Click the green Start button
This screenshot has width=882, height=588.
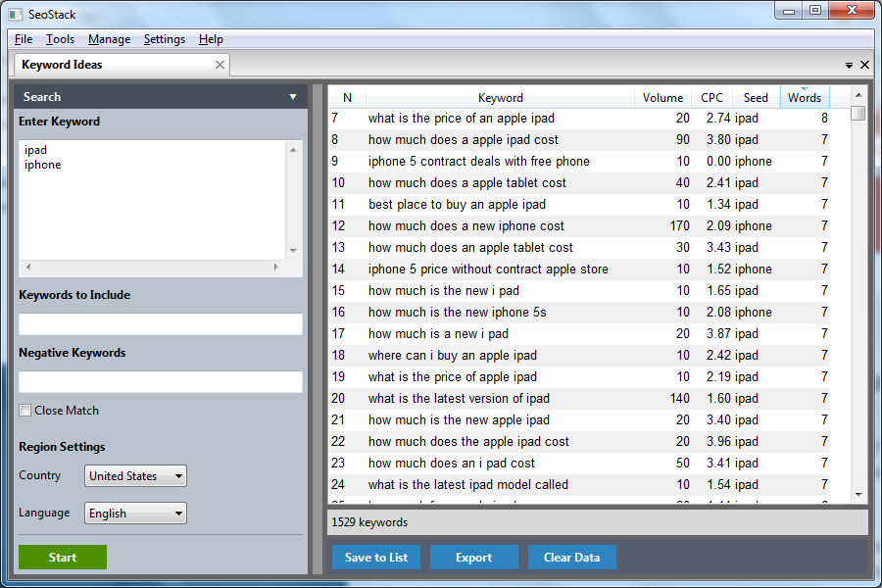pyautogui.click(x=63, y=557)
